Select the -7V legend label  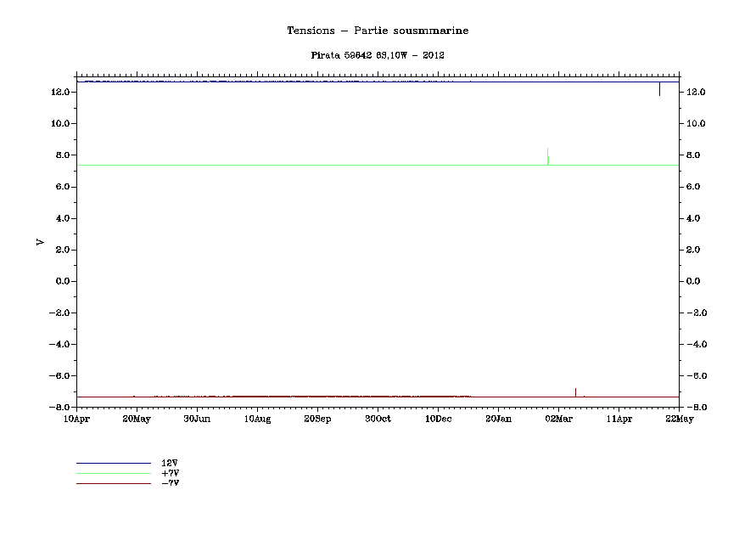tap(170, 483)
